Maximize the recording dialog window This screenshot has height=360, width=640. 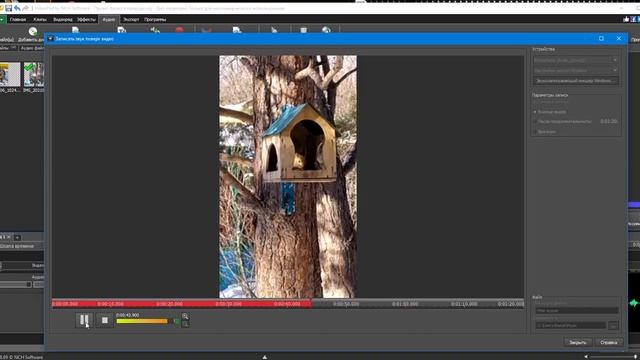click(601, 38)
